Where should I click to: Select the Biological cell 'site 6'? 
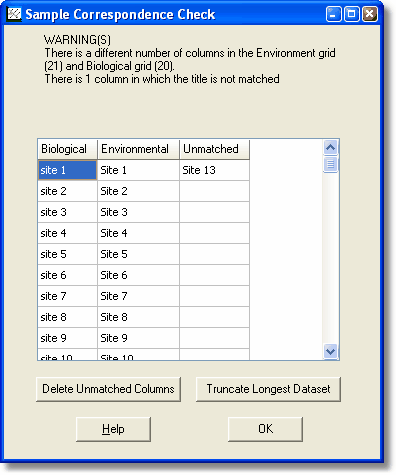pos(67,275)
